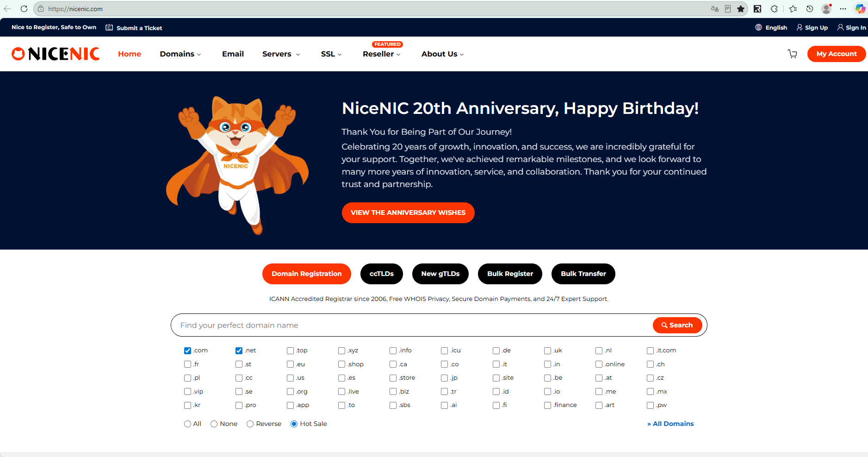Click the black square extension icon
868x457 pixels.
[757, 9]
